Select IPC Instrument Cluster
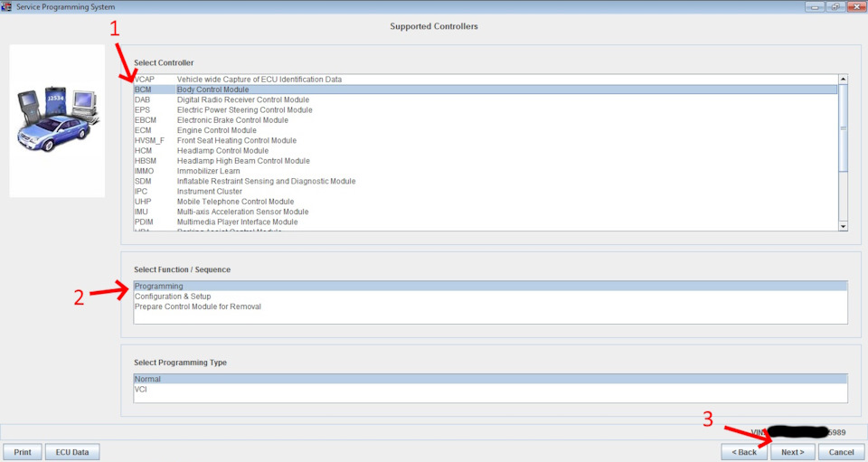 (x=486, y=192)
